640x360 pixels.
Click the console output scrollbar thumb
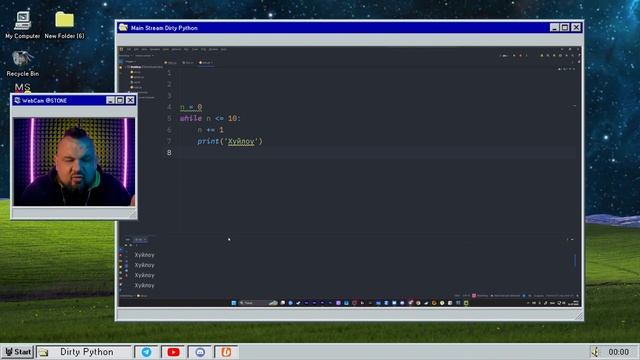pos(575,260)
